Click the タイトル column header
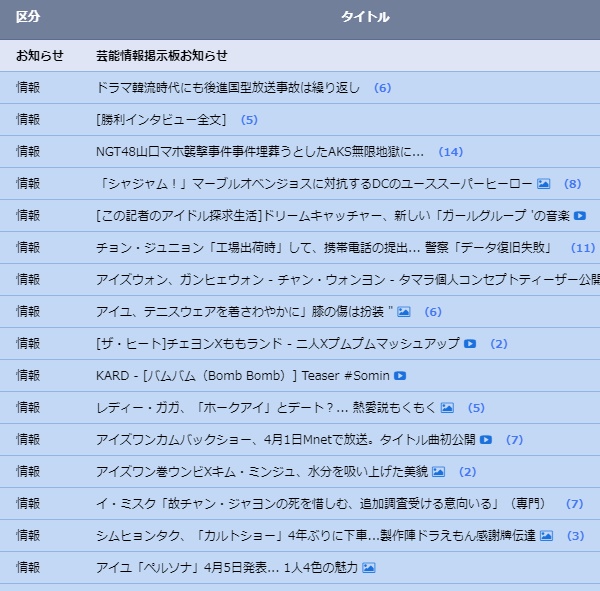This screenshot has width=600, height=591. click(x=365, y=17)
